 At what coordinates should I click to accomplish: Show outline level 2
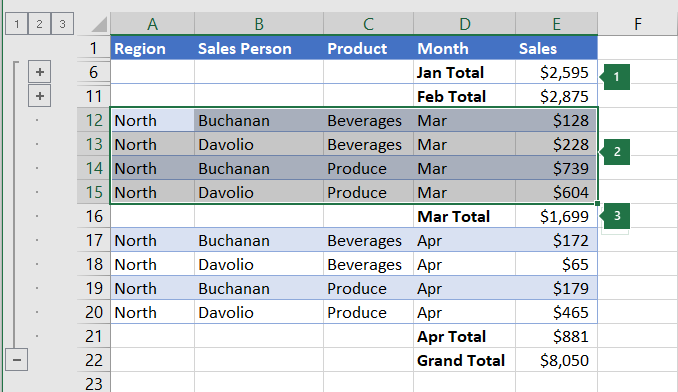coord(39,23)
